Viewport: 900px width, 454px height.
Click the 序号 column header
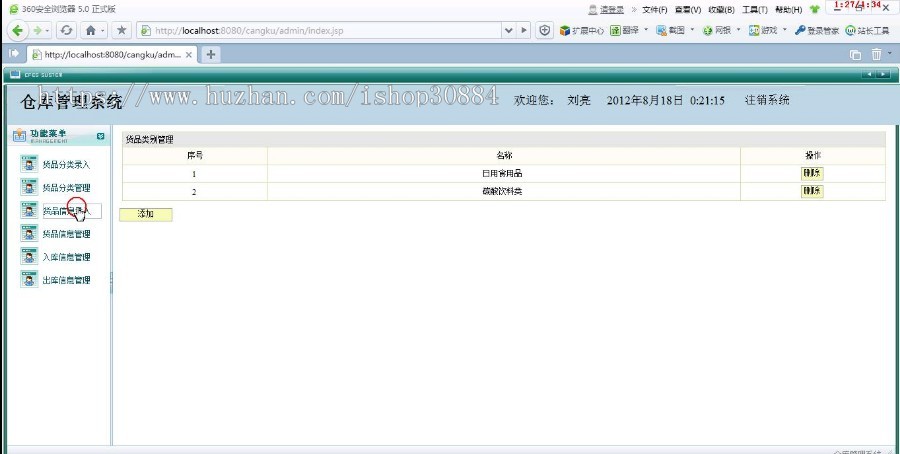(195, 156)
